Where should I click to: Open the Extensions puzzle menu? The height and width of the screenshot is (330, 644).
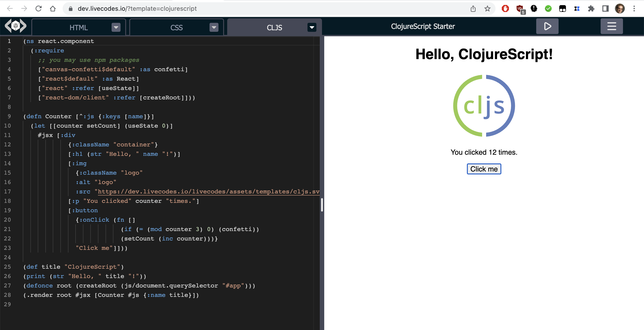click(591, 9)
